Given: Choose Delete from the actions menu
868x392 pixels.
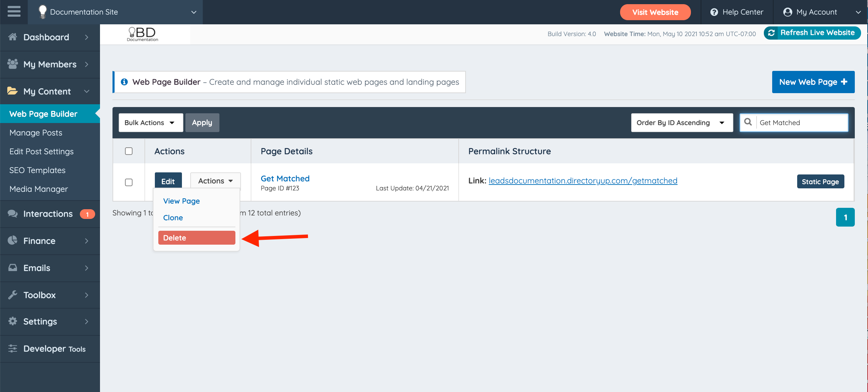Looking at the screenshot, I should tap(197, 238).
